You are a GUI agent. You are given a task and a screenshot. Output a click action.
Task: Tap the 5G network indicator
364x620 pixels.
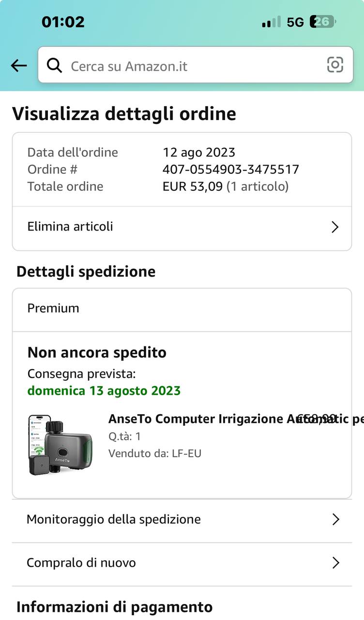coord(295,22)
